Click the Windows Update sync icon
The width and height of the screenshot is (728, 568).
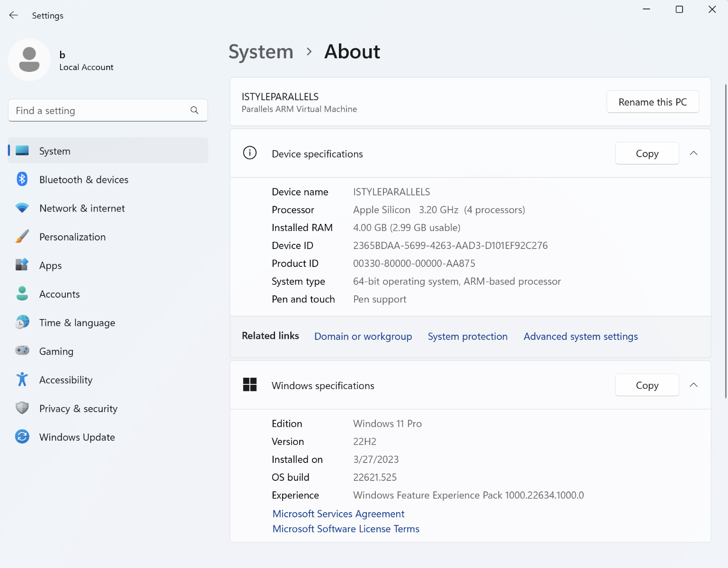coord(22,437)
